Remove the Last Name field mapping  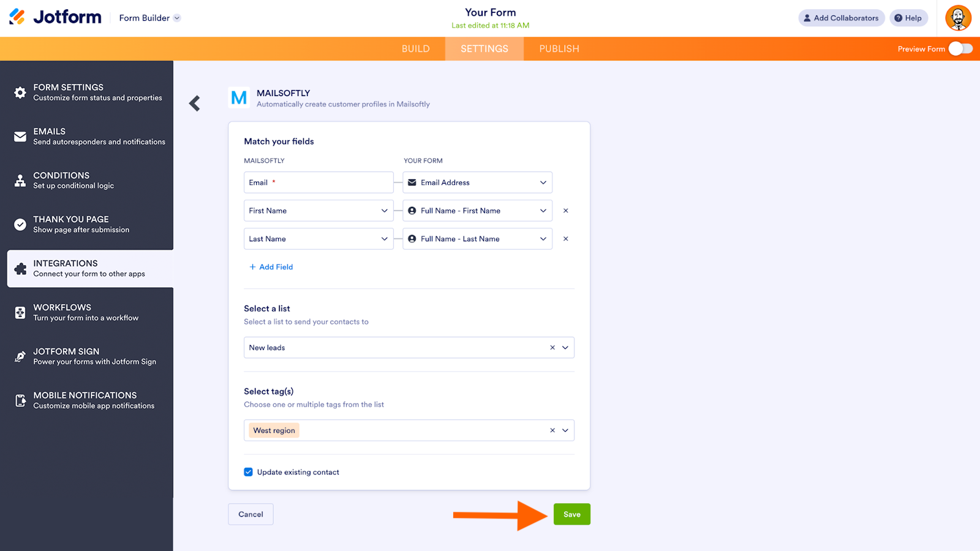click(565, 239)
